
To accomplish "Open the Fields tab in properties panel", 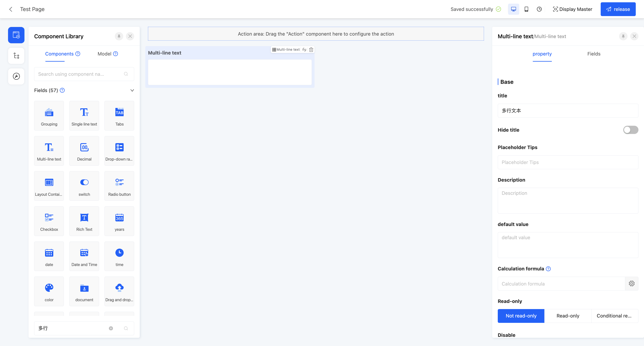I will pos(594,54).
